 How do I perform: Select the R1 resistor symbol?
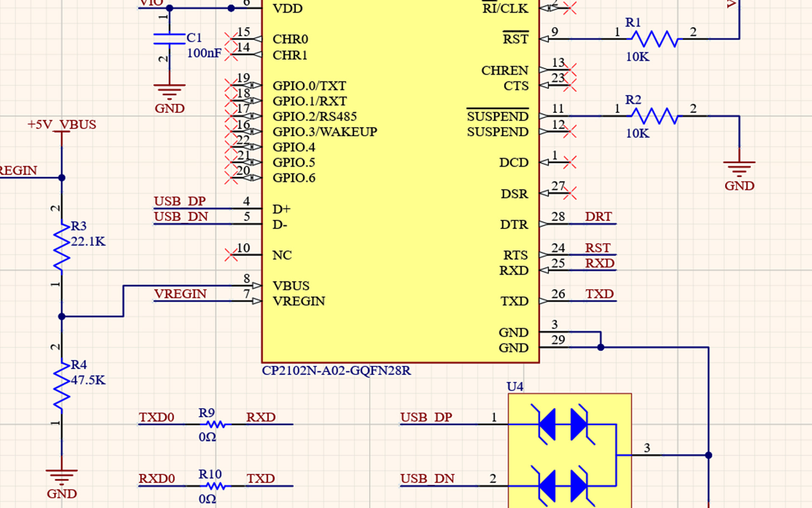click(655, 39)
